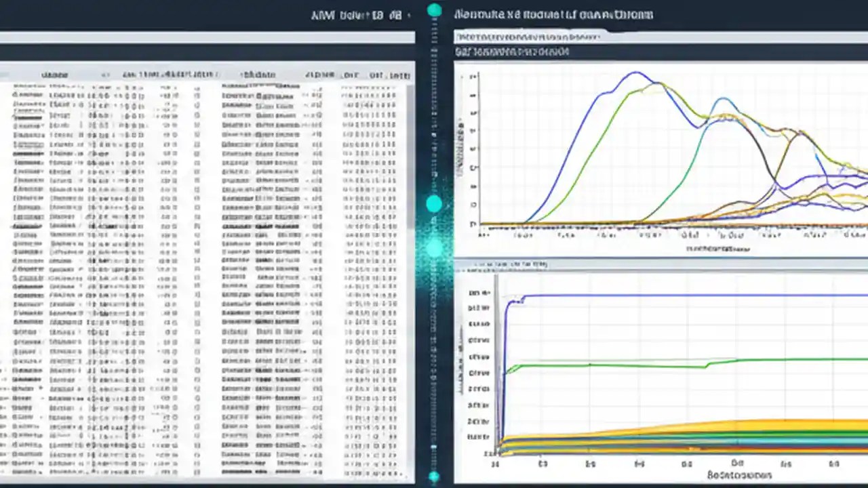The height and width of the screenshot is (488, 868).
Task: Click the teal icon at bottom of the divider
Action: pos(434,476)
